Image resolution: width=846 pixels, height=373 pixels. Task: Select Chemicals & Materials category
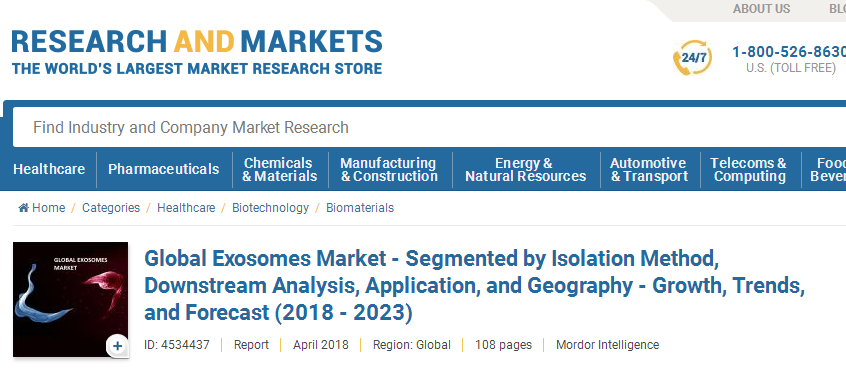pos(279,169)
